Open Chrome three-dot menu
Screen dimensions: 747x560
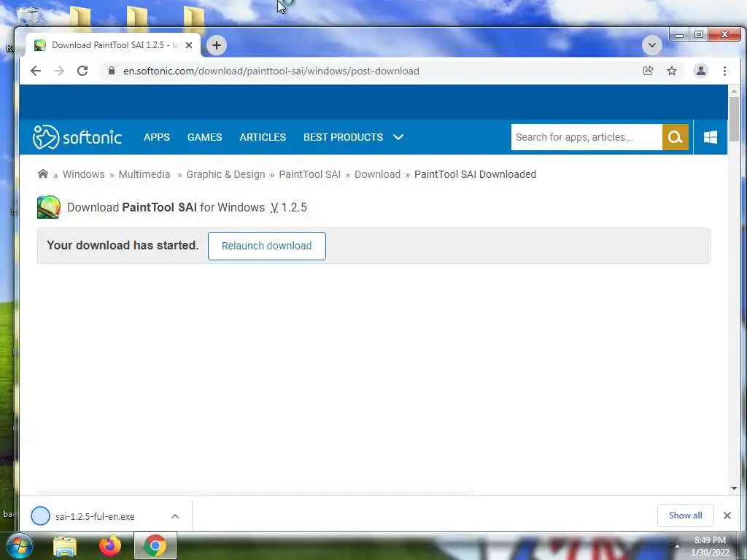[724, 71]
